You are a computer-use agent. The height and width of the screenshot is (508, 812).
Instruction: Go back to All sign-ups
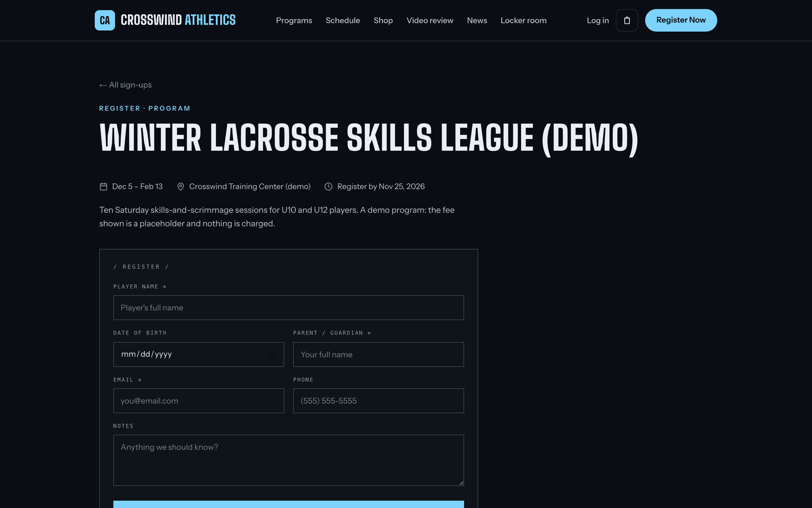(x=125, y=85)
